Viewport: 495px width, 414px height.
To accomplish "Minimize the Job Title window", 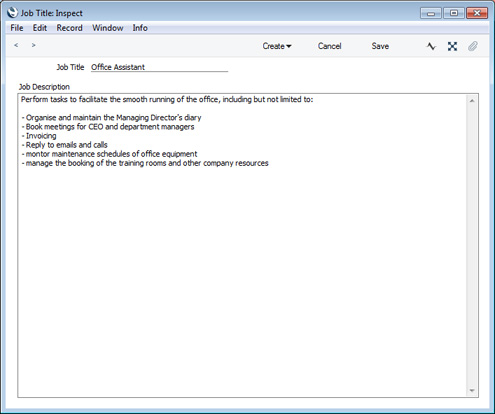I will 431,13.
